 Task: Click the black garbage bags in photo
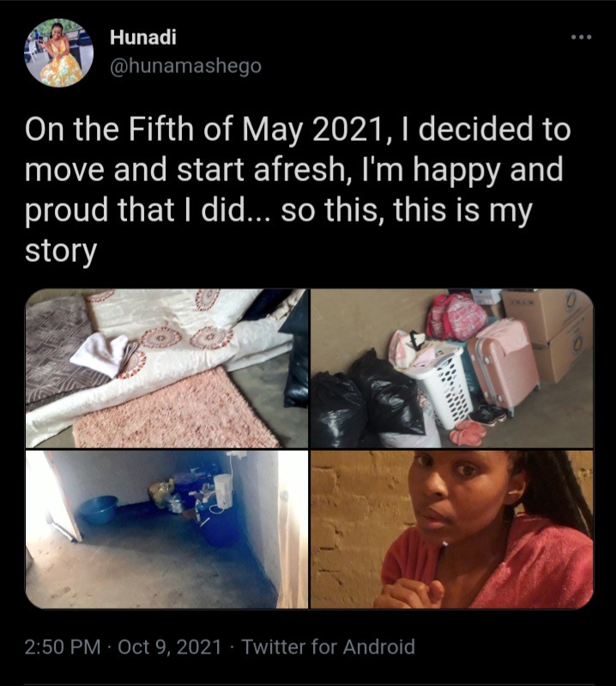click(367, 400)
